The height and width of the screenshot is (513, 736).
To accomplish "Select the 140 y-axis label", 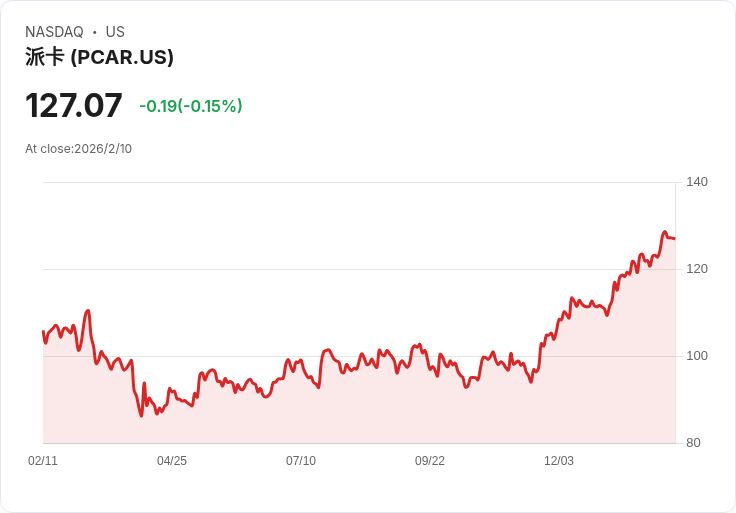I will click(x=696, y=182).
